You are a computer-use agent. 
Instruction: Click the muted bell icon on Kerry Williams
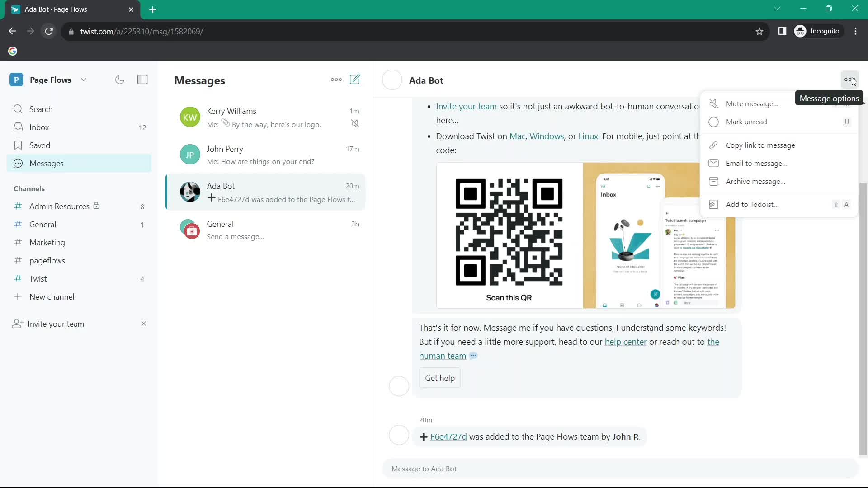(x=355, y=123)
